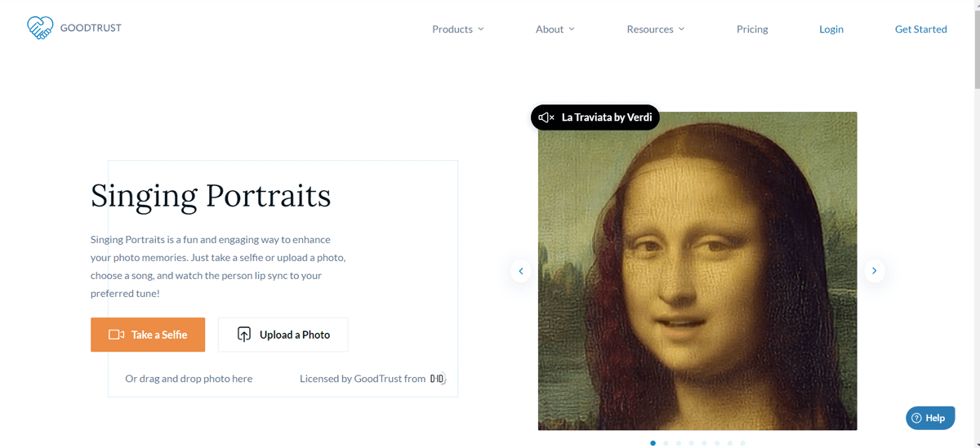Image resolution: width=980 pixels, height=448 pixels.
Task: Open the Pricing page
Action: (x=752, y=29)
